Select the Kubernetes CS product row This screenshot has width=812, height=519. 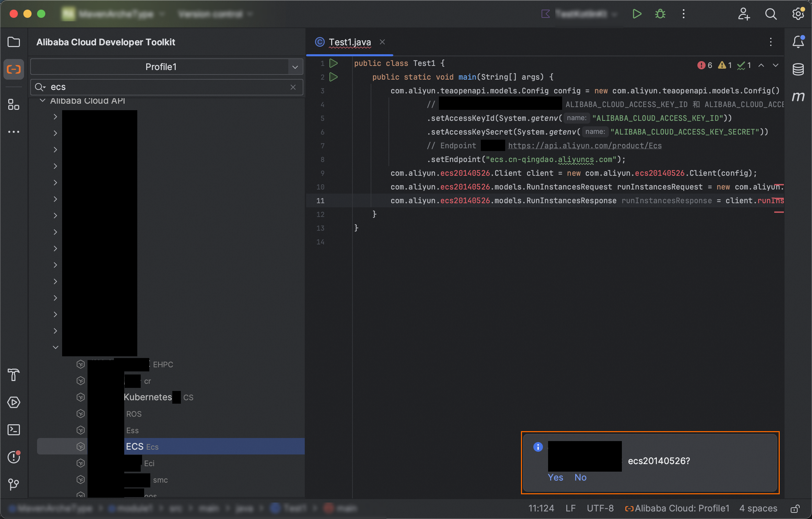[x=171, y=397]
